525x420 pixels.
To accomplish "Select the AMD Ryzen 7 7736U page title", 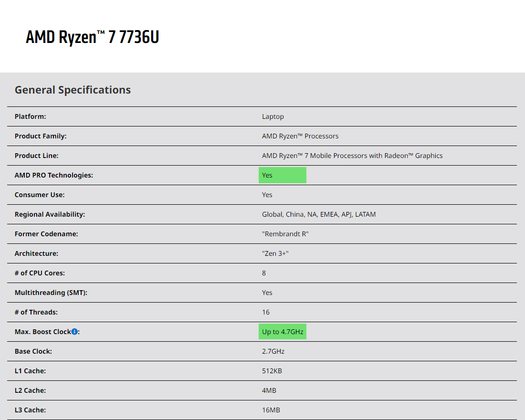I will 93,37.
